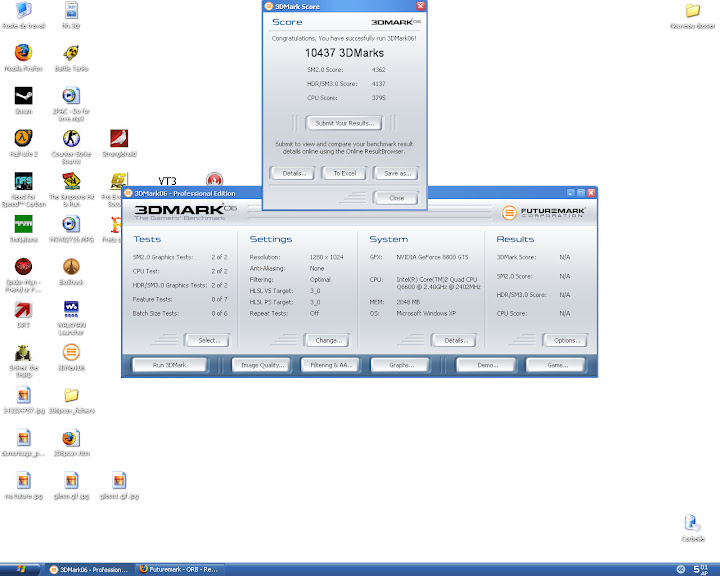Start the benchmark with Run 3DMark
The image size is (720, 576).
[x=169, y=365]
